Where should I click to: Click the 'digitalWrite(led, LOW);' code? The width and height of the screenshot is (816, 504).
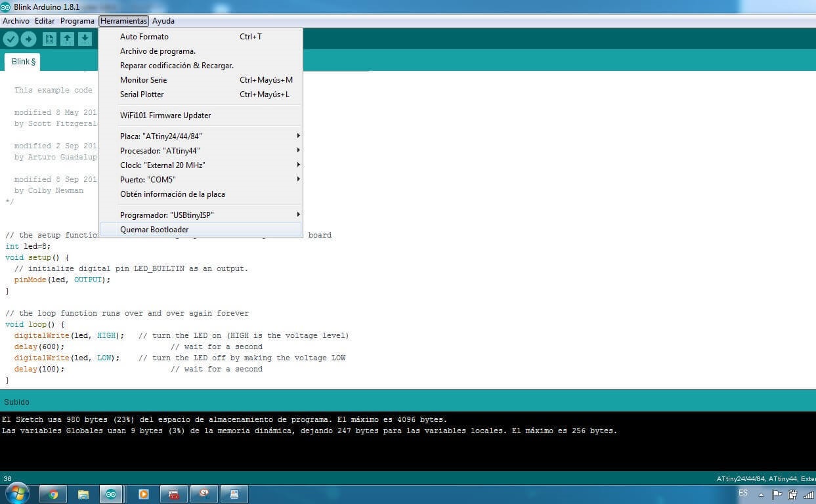point(67,358)
